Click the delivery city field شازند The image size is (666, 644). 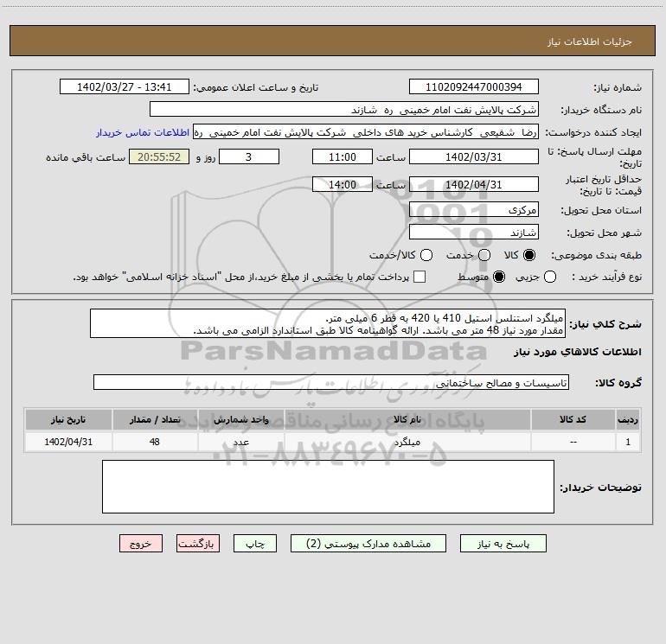[x=474, y=233]
